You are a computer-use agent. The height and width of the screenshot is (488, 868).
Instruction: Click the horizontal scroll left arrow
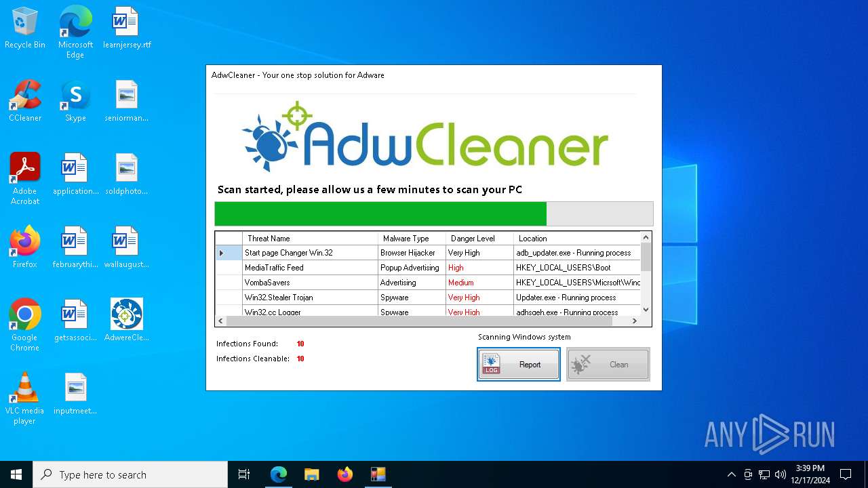221,321
